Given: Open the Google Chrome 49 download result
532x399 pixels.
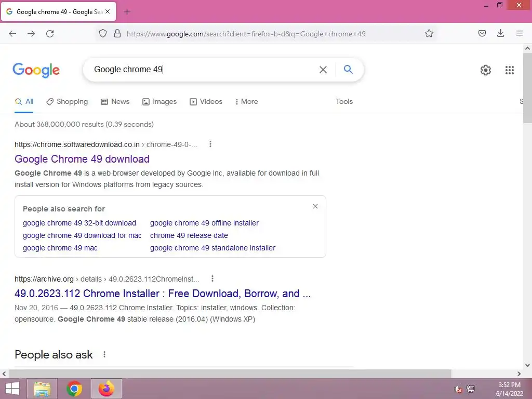Looking at the screenshot, I should click(x=82, y=159).
